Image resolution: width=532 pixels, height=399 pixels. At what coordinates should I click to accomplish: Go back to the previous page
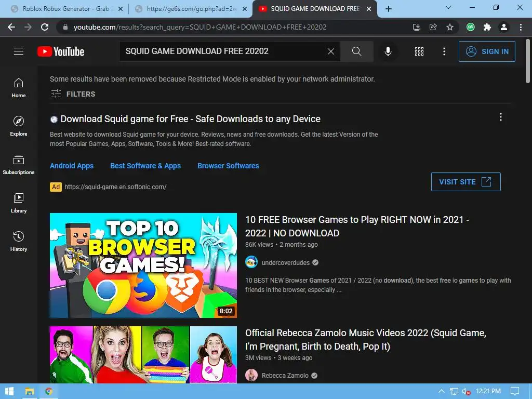click(x=11, y=27)
